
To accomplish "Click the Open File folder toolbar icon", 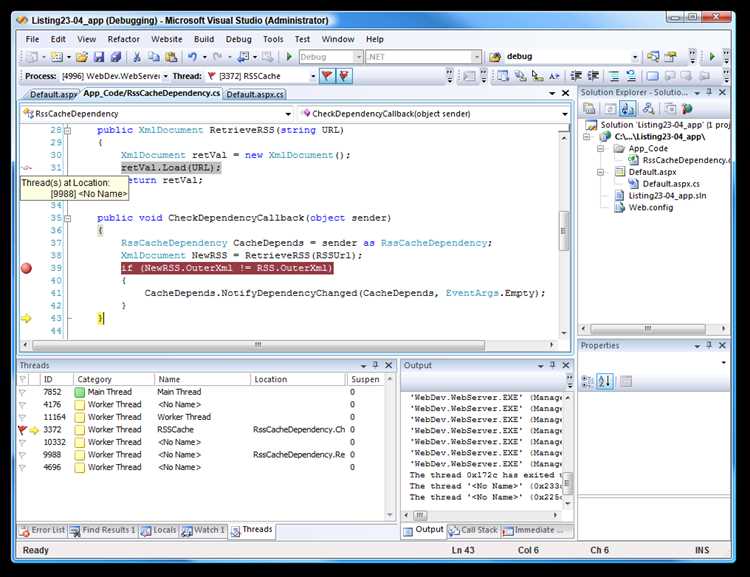I will [x=82, y=57].
